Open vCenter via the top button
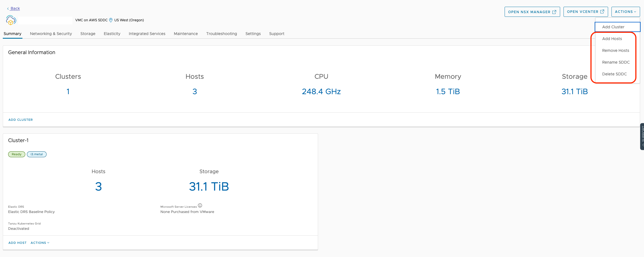Image resolution: width=644 pixels, height=257 pixels. pyautogui.click(x=586, y=12)
